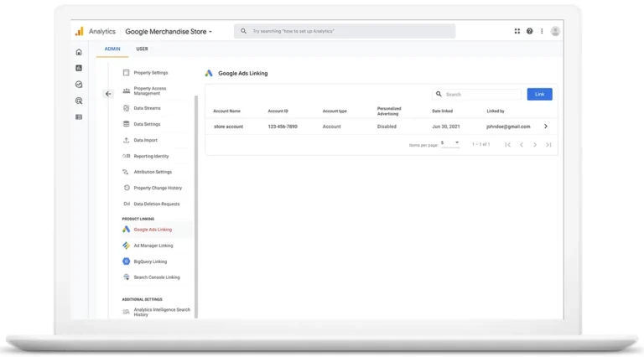
Task: Click the user account avatar
Action: [x=555, y=31]
